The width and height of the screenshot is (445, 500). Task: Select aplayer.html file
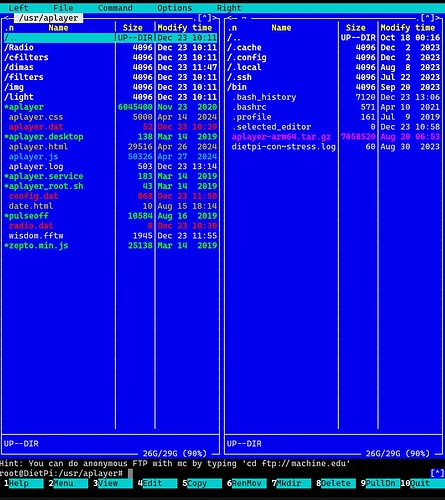pyautogui.click(x=110, y=146)
